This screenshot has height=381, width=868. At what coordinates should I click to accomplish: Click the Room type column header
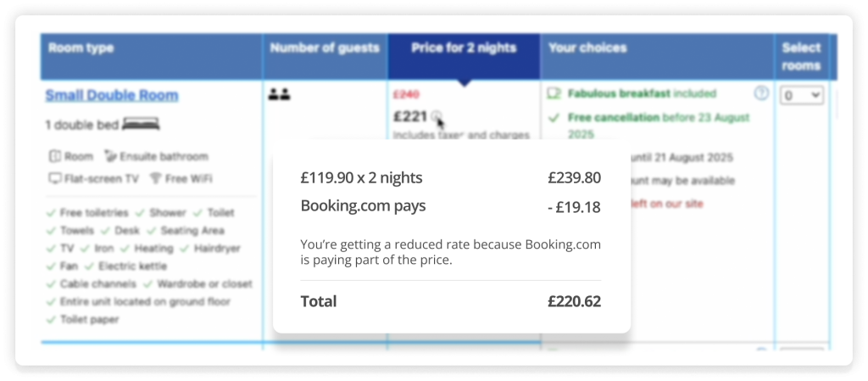coord(81,48)
